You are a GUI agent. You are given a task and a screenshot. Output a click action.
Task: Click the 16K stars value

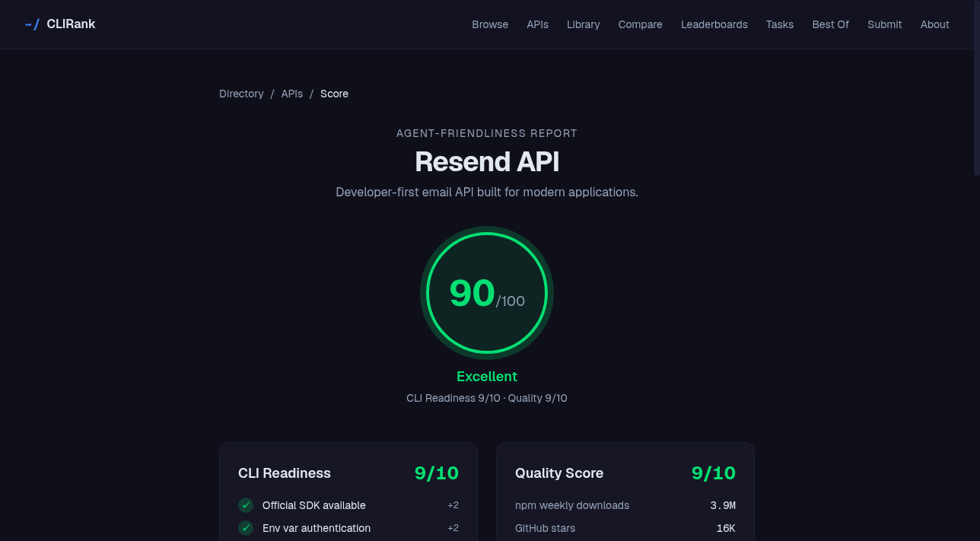(x=726, y=528)
